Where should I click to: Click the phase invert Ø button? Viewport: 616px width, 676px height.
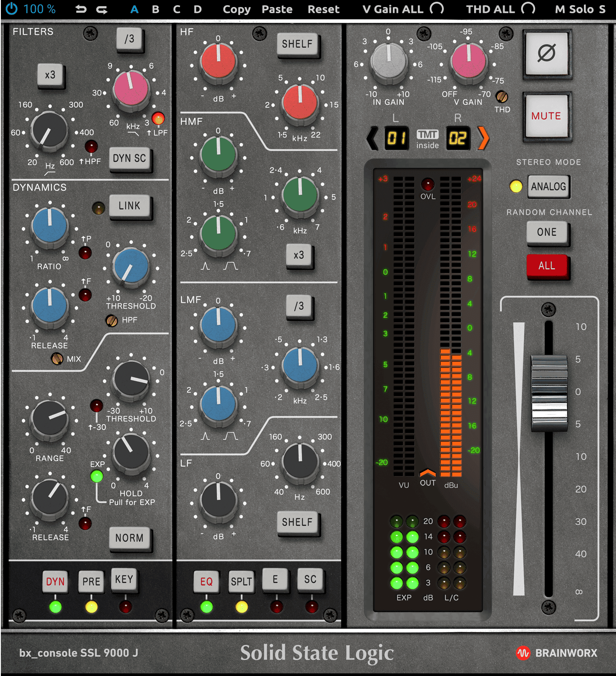click(x=547, y=54)
